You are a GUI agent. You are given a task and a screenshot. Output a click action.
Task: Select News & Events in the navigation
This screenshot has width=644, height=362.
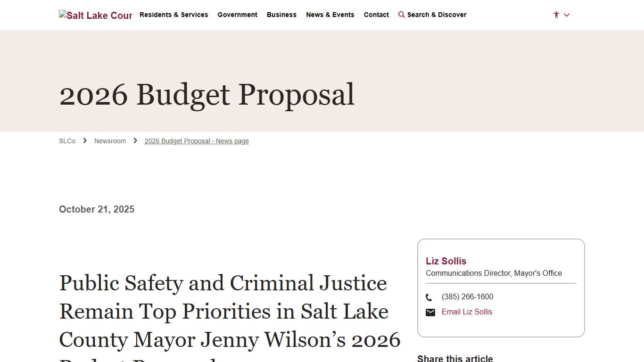point(330,15)
